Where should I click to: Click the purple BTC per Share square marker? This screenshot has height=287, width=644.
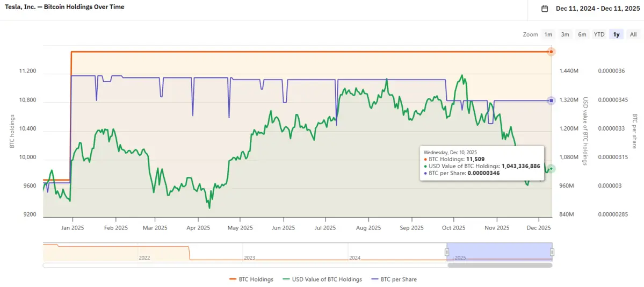click(x=551, y=101)
